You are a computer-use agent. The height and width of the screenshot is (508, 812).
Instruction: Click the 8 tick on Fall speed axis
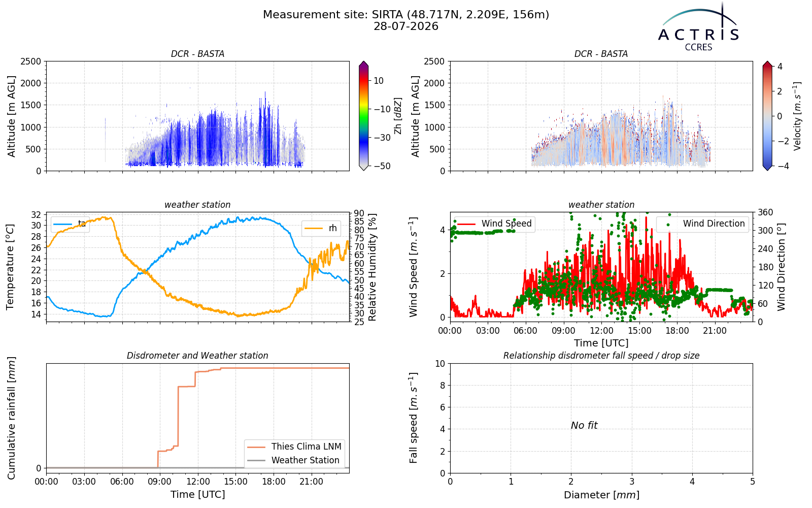(442, 386)
